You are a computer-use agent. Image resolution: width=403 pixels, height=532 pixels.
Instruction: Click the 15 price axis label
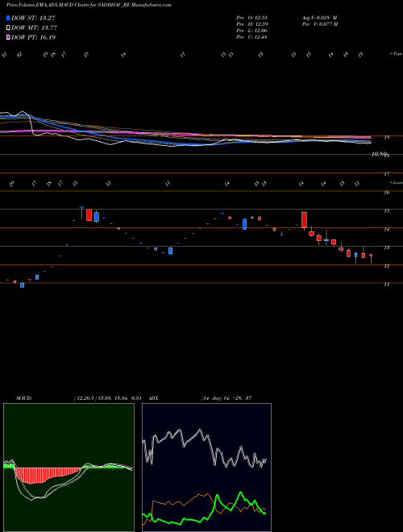(386, 211)
